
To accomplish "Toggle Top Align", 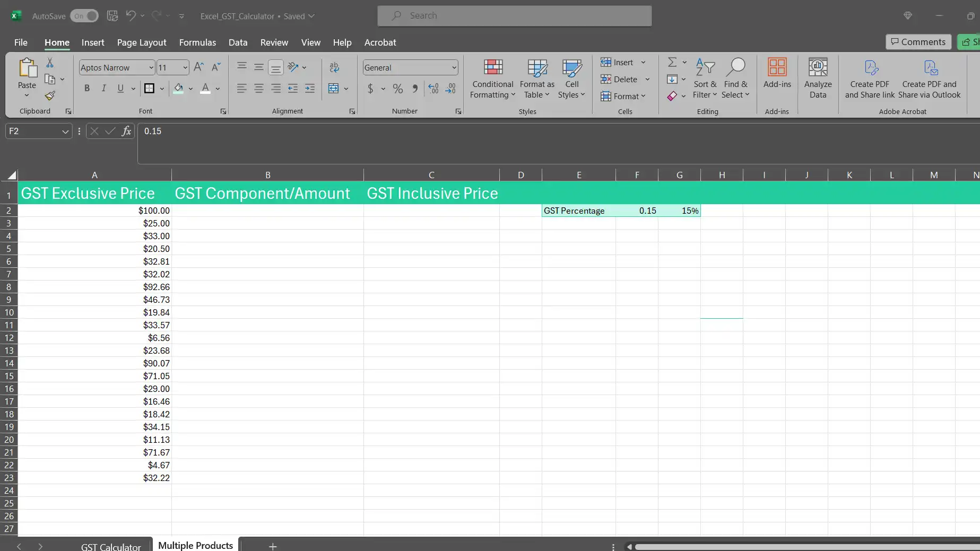I will 241,67.
